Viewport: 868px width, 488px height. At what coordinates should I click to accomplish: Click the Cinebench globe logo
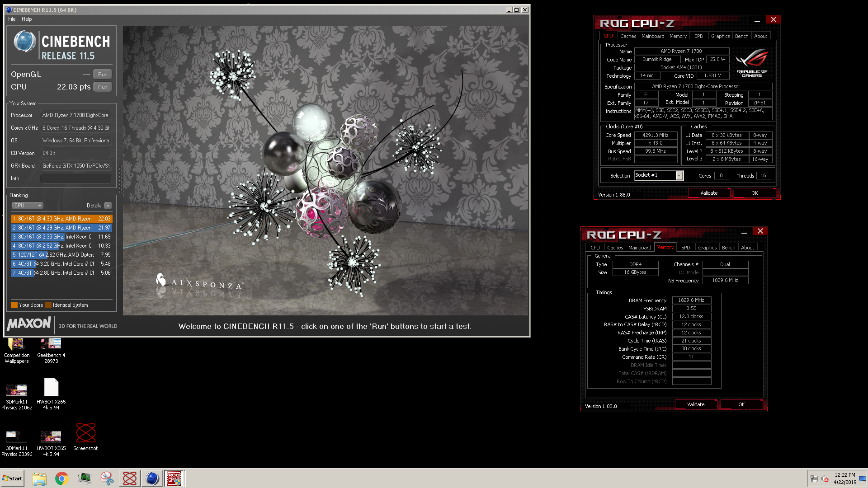click(x=24, y=42)
